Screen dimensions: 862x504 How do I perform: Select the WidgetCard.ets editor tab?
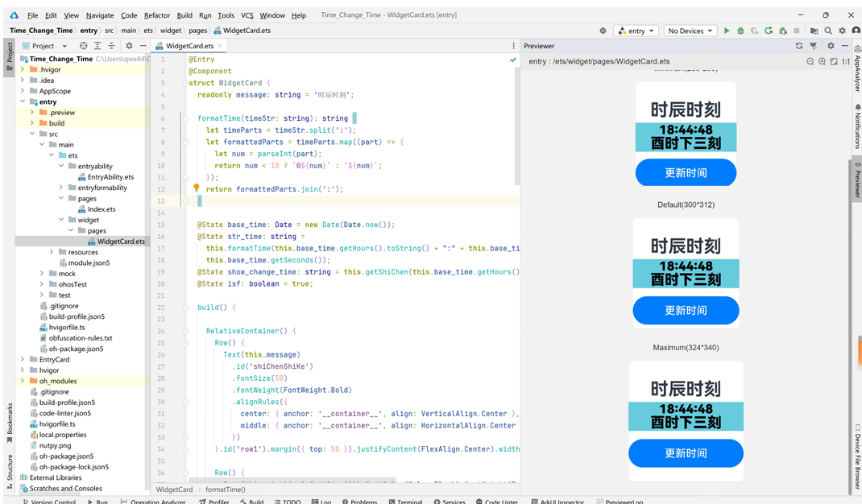[189, 46]
